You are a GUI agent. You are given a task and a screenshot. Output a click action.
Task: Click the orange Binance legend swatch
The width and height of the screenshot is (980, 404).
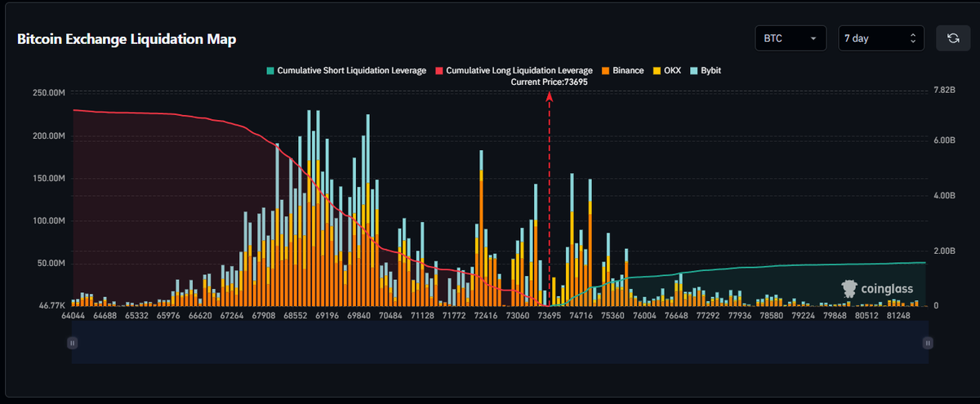coord(604,71)
